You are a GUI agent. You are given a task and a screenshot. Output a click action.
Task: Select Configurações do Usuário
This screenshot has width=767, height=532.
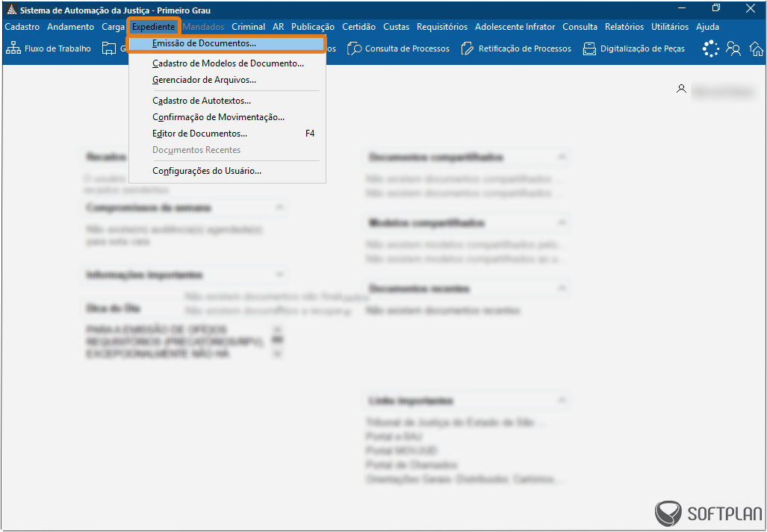click(228, 171)
